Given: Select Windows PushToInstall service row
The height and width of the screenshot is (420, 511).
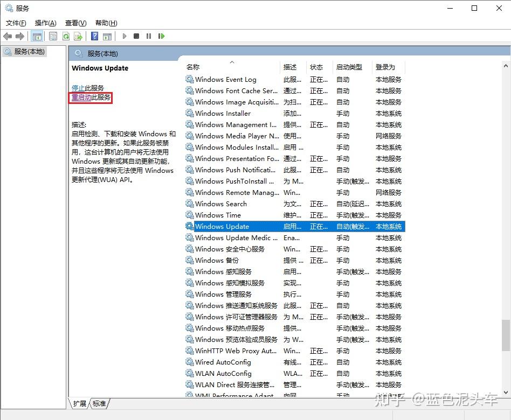Looking at the screenshot, I should click(295, 181).
